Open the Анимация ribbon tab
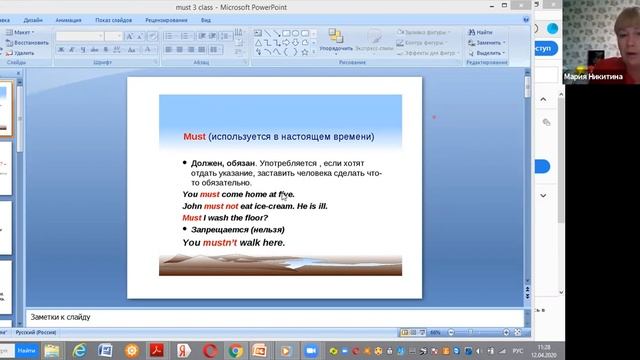 click(69, 20)
